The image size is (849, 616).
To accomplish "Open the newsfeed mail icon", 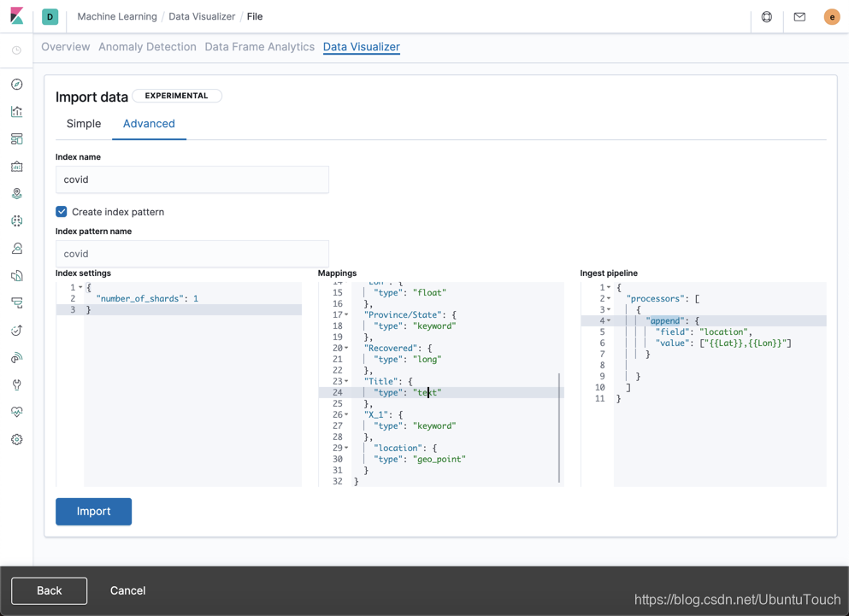I will pos(799,17).
